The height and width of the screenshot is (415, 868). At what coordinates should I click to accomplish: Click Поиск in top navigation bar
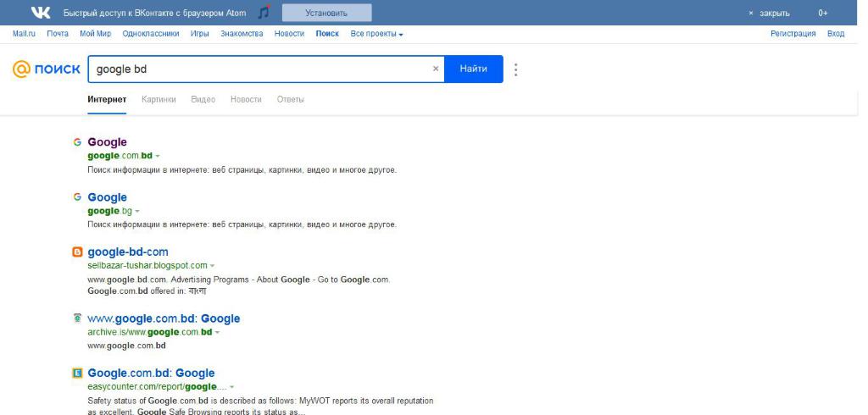(327, 34)
